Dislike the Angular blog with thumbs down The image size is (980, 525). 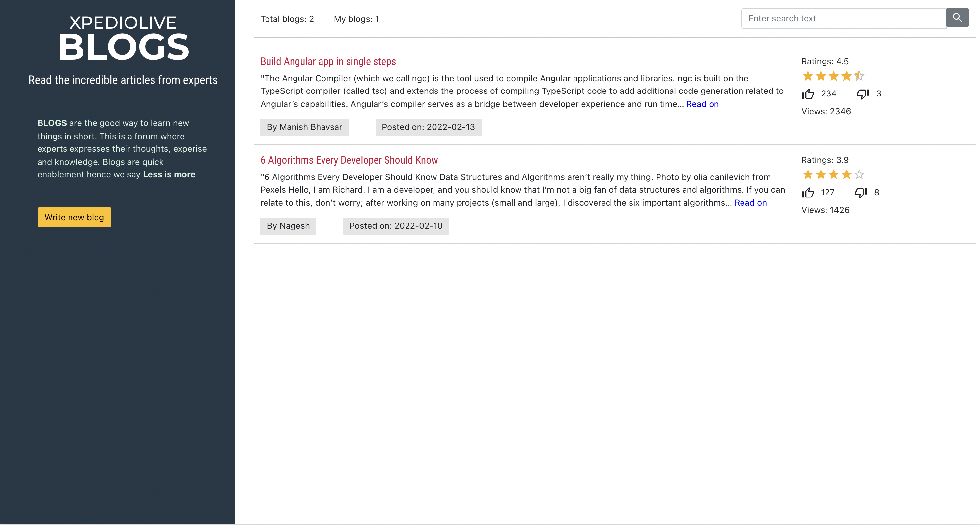(x=863, y=93)
